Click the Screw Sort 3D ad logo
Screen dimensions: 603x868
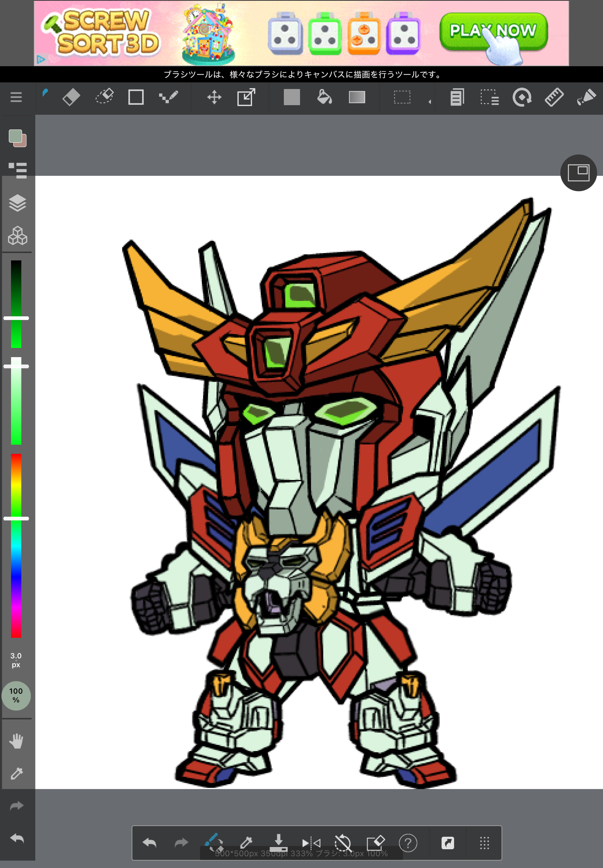[x=102, y=32]
